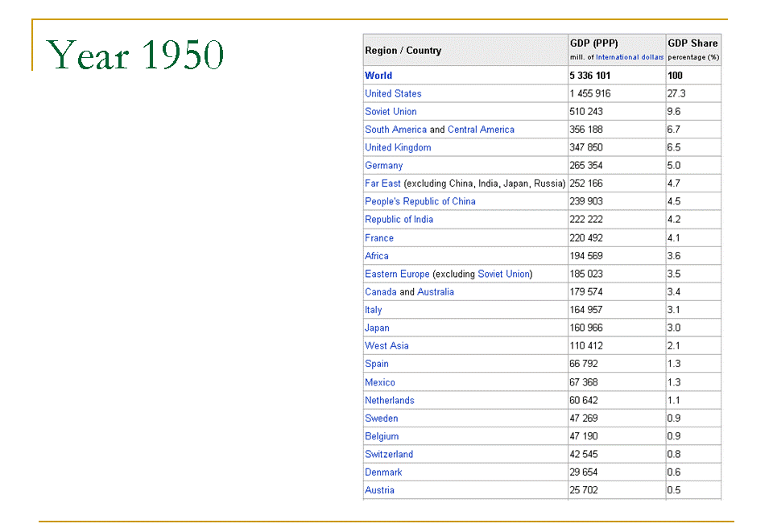Click the World link in table

point(378,76)
